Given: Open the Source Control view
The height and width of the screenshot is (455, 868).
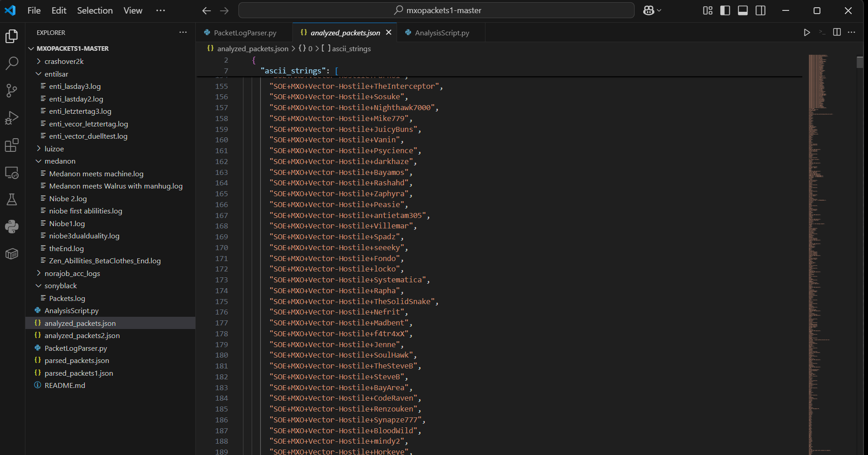Looking at the screenshot, I should point(12,91).
